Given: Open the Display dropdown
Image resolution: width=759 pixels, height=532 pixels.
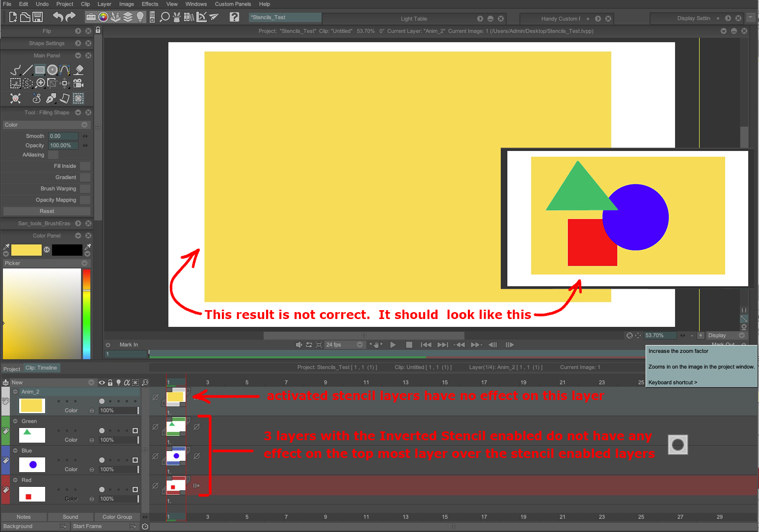Looking at the screenshot, I should point(727,335).
